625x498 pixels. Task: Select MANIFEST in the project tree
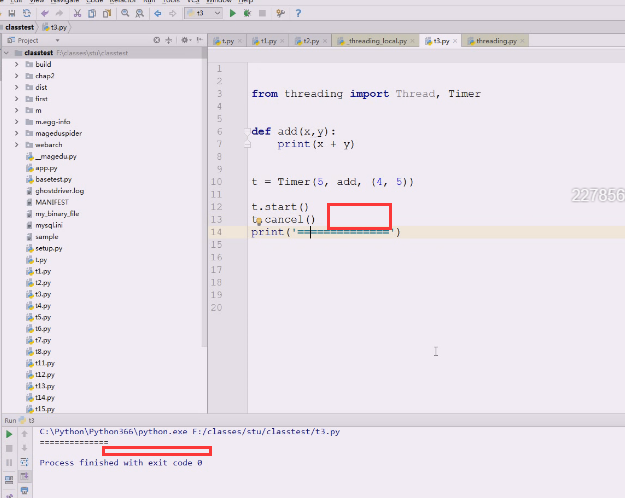click(47, 202)
